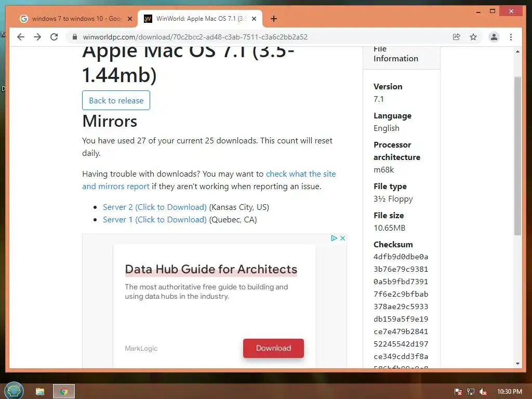Click Back to release button

(116, 100)
